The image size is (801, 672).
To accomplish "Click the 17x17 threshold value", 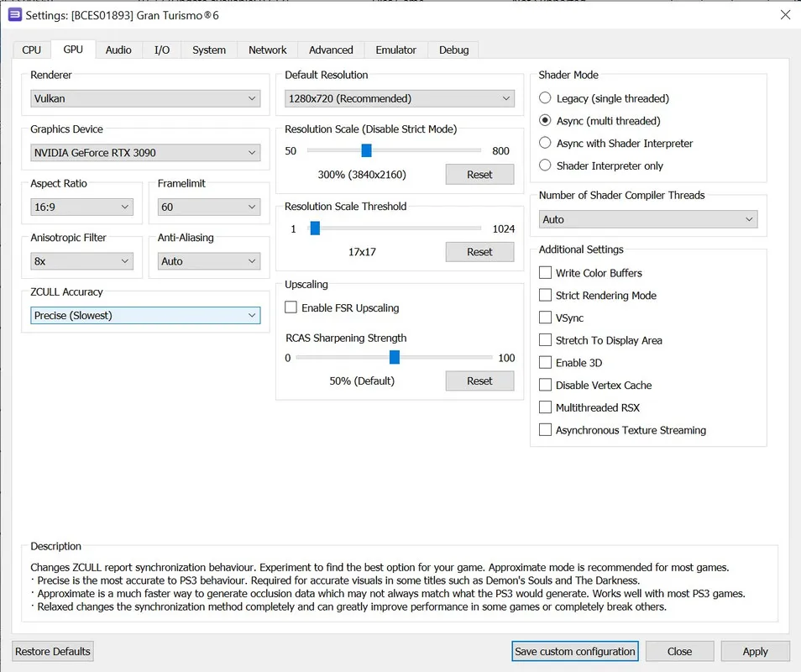I will click(362, 252).
